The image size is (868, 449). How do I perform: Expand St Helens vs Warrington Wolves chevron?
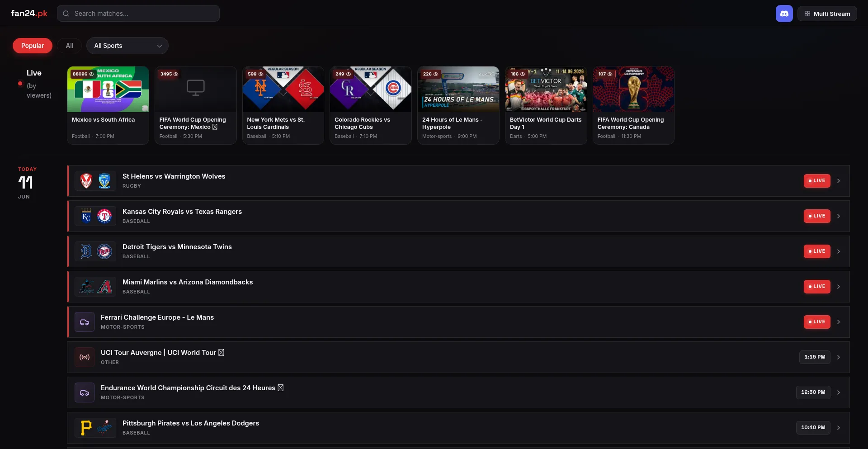[839, 181]
